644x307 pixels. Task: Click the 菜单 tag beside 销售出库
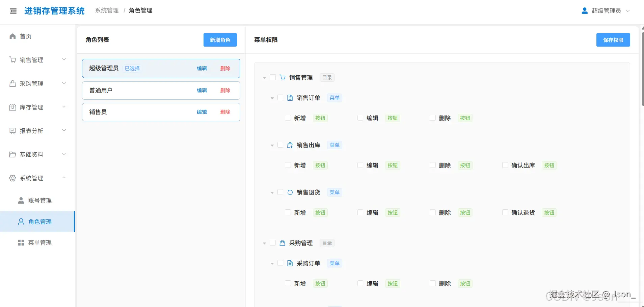[x=334, y=145]
